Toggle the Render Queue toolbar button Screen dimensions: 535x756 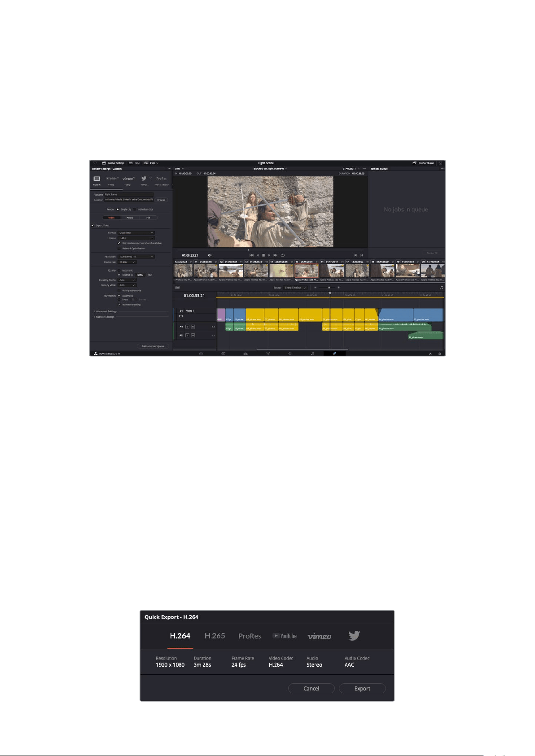(423, 163)
